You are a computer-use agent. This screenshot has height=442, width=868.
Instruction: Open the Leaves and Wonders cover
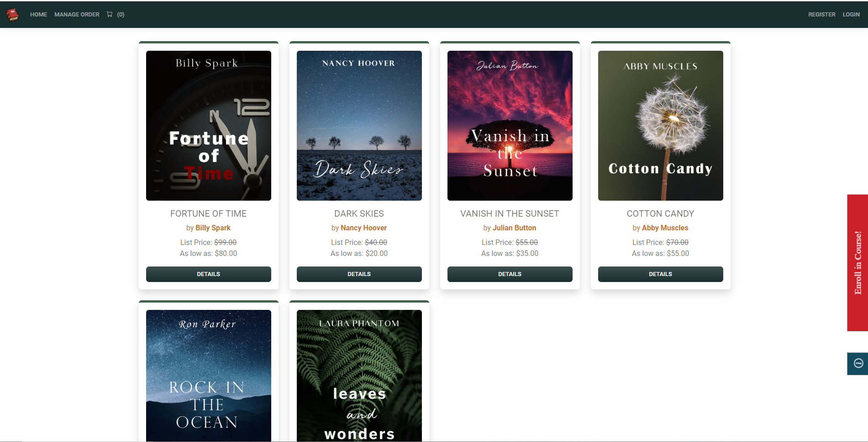pyautogui.click(x=359, y=376)
